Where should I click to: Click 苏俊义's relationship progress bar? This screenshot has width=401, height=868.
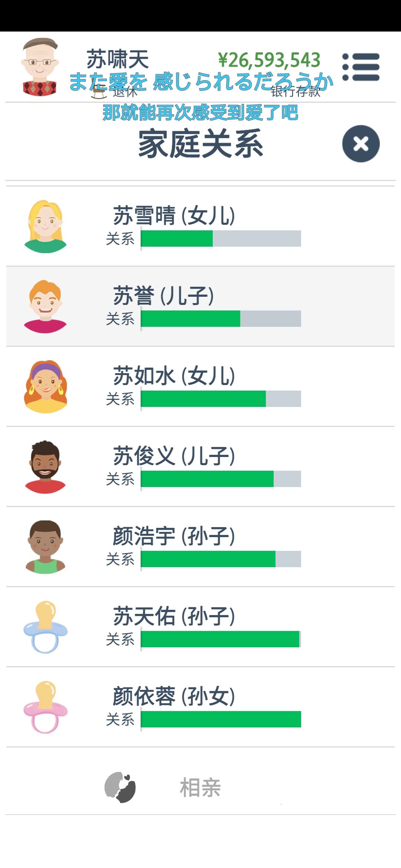[221, 479]
